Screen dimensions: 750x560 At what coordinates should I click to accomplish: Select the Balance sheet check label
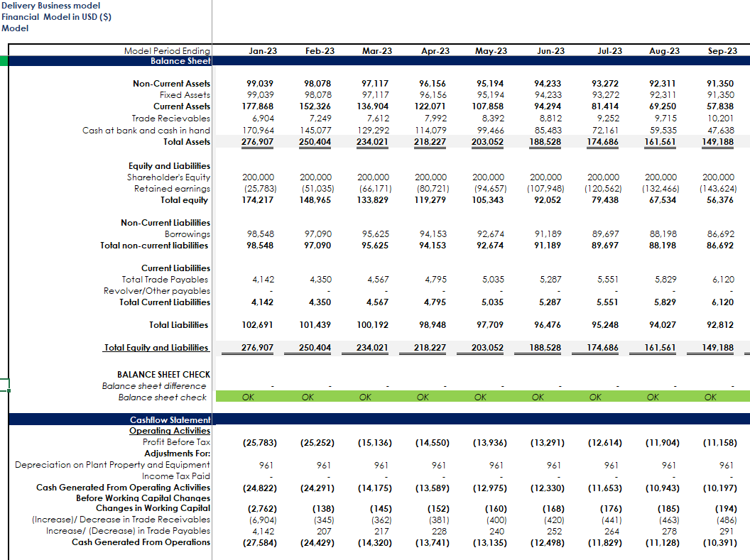(x=163, y=397)
